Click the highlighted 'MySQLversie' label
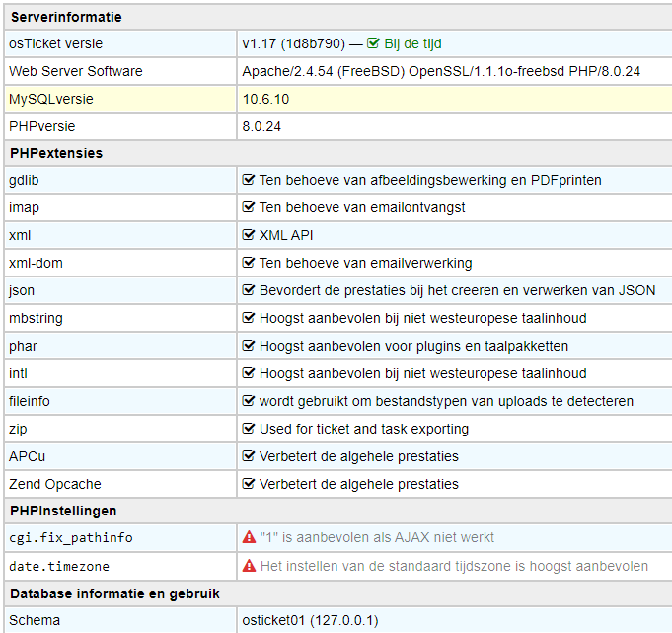Image resolution: width=672 pixels, height=633 pixels. click(51, 99)
